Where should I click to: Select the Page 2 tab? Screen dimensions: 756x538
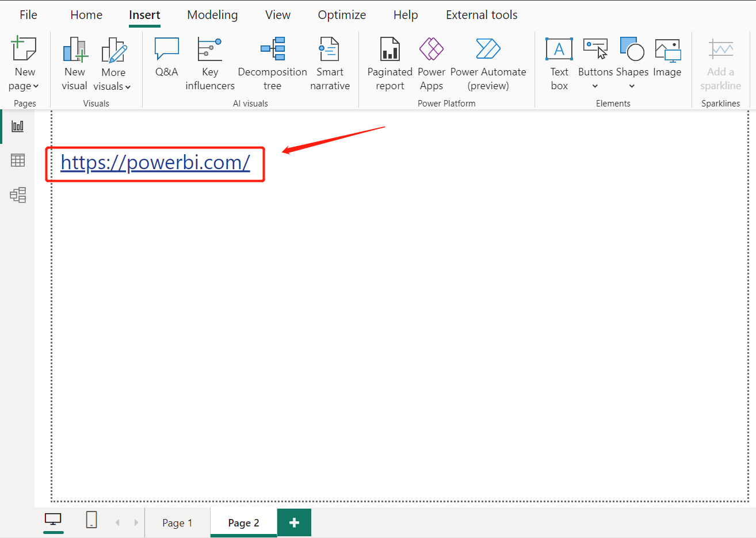coord(243,522)
